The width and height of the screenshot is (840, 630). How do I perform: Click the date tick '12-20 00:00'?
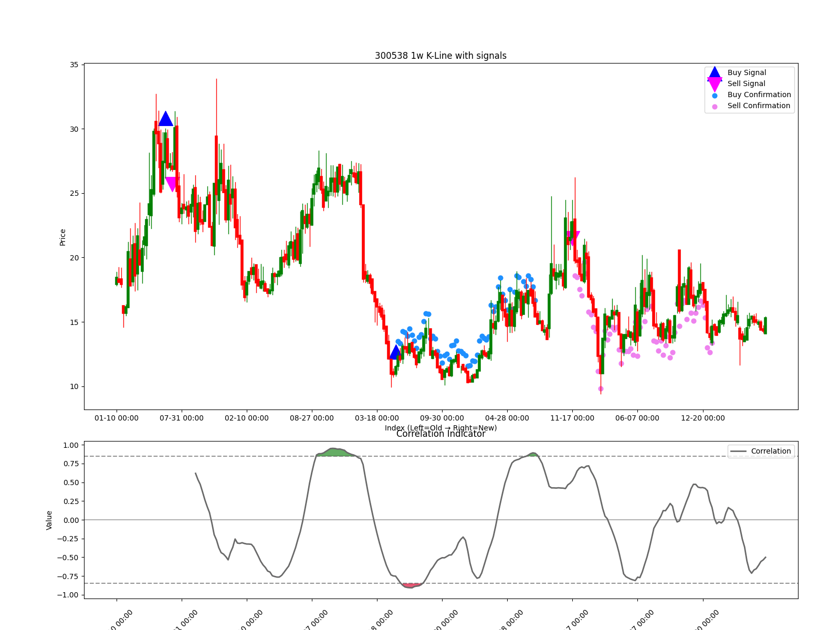702,418
